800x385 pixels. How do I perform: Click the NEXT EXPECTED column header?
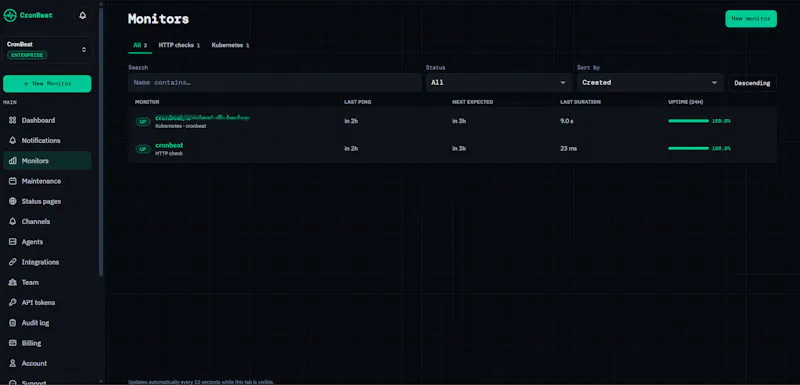[472, 102]
